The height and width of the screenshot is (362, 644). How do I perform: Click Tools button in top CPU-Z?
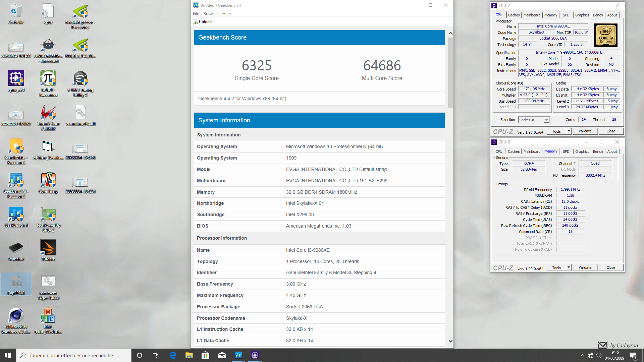pos(556,131)
